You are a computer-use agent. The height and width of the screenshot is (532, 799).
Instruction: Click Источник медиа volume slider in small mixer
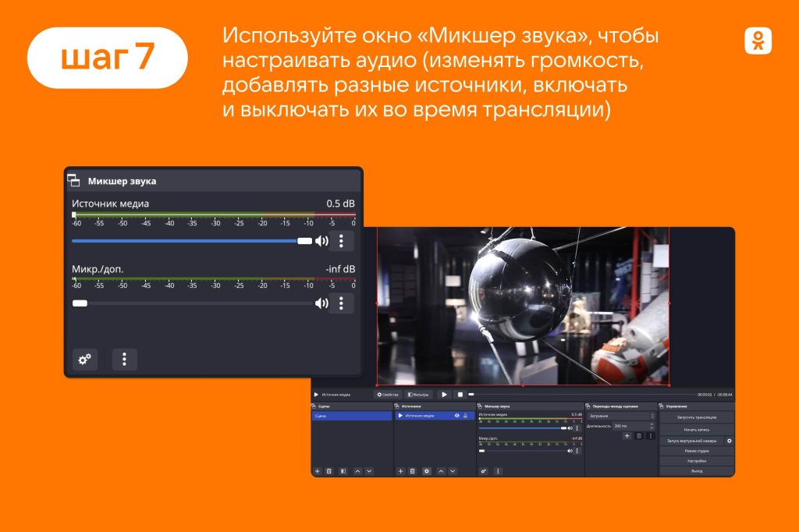[522, 428]
